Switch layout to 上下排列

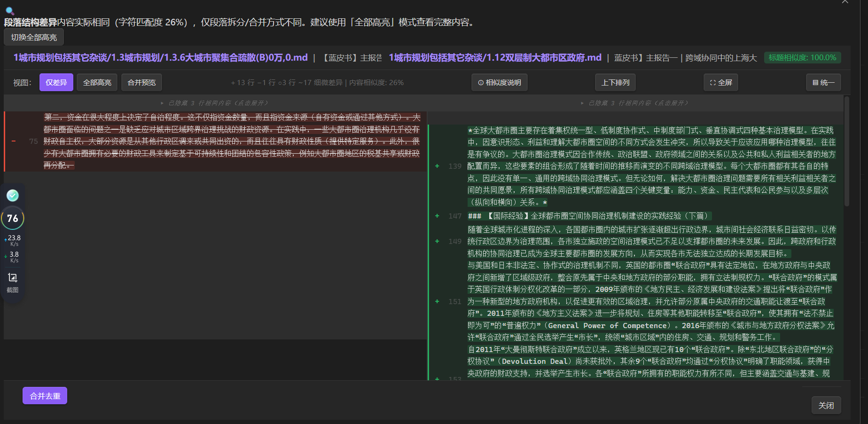[x=616, y=82]
